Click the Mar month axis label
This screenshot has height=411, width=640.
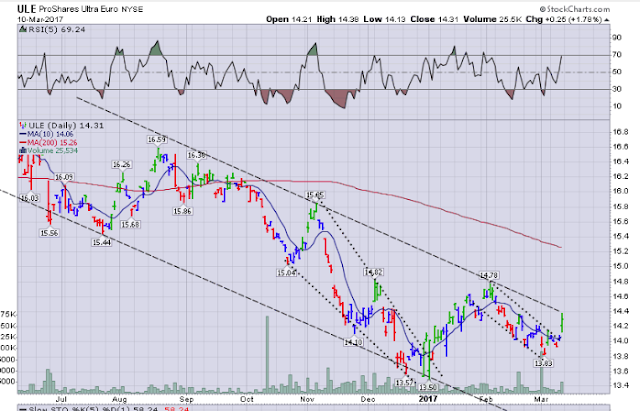click(541, 399)
